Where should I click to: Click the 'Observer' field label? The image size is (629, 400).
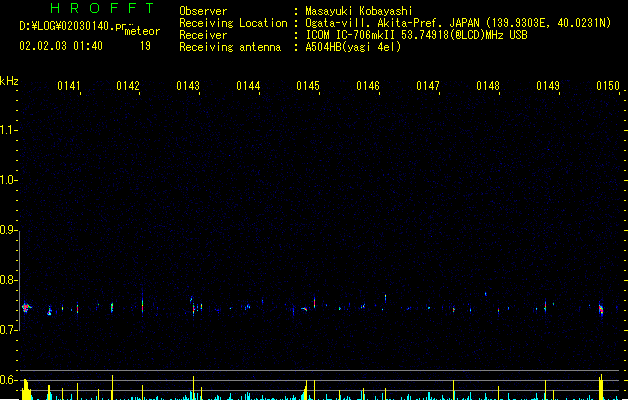click(203, 11)
